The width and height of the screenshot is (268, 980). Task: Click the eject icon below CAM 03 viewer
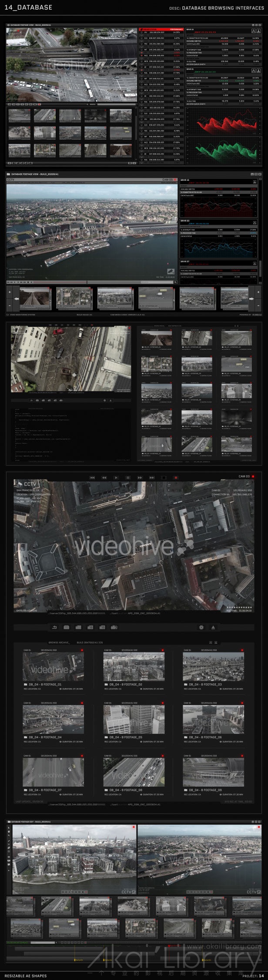point(213,627)
